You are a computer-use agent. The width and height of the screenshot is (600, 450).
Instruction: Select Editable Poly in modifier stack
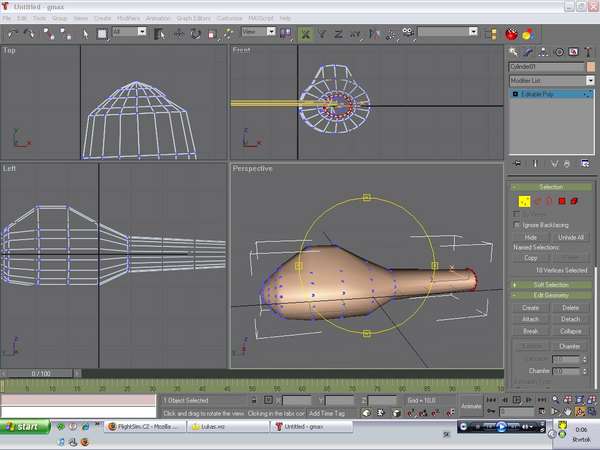[x=551, y=94]
